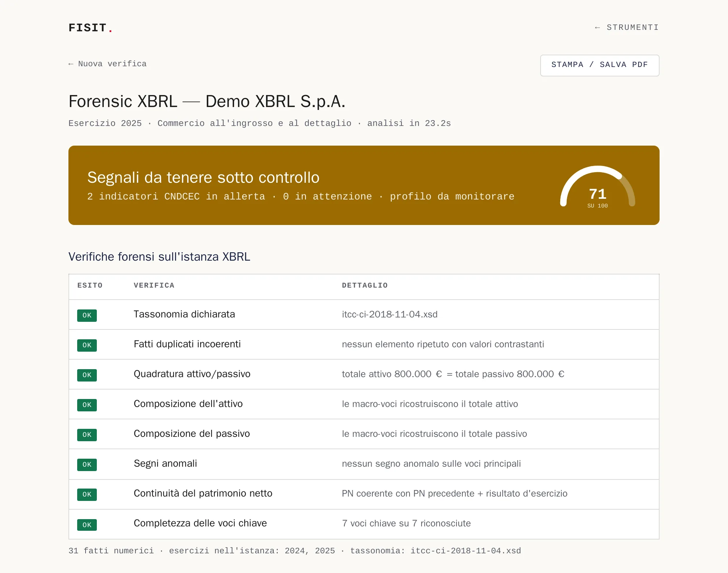Click ricostruiscono il totale attivo detail

point(430,404)
